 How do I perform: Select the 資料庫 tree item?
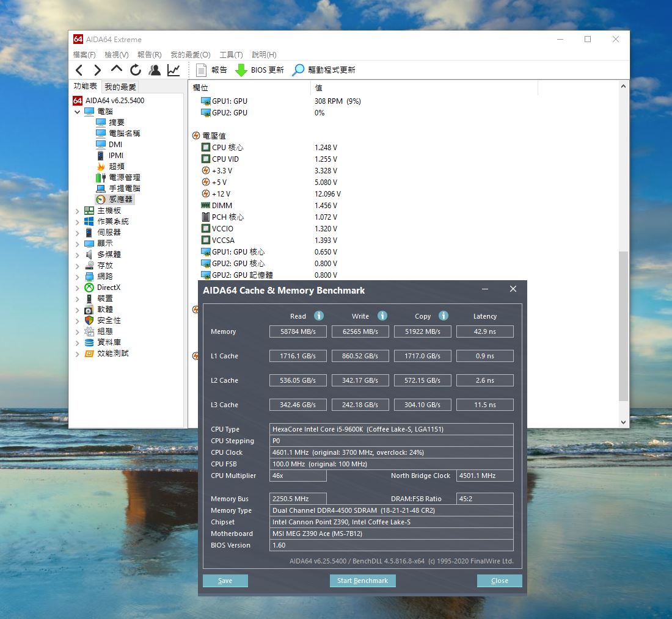pos(103,342)
